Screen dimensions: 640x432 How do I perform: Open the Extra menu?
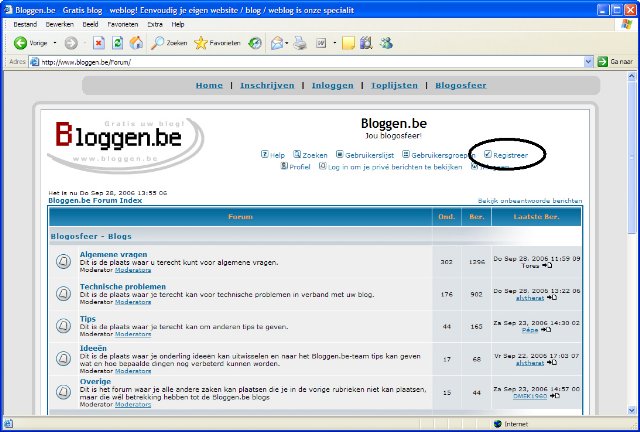coord(153,23)
